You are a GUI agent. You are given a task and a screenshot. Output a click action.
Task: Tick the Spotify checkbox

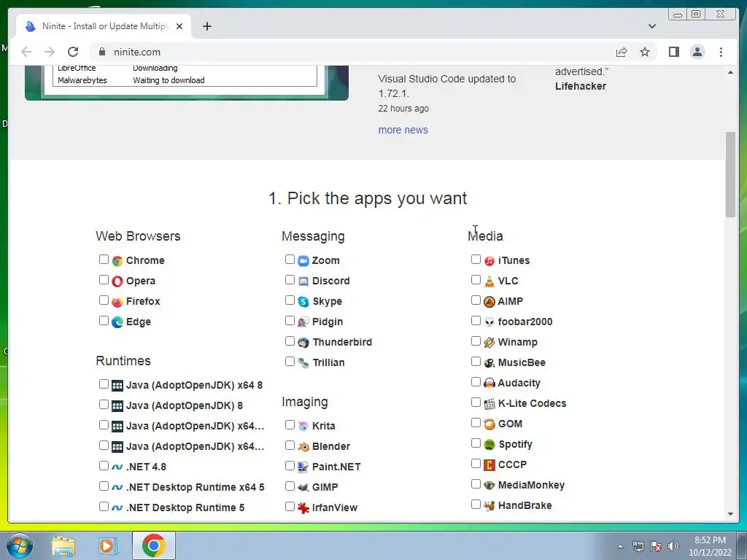tap(476, 443)
